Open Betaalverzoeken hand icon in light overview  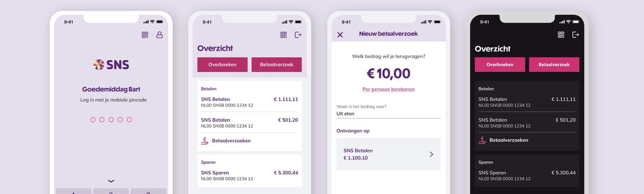(205, 141)
